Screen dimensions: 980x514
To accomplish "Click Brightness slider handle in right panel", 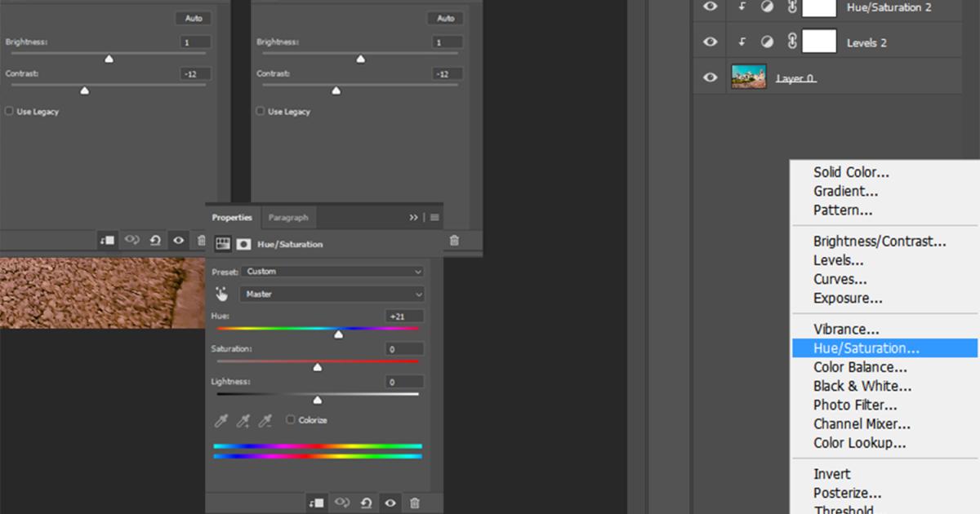I will (360, 59).
